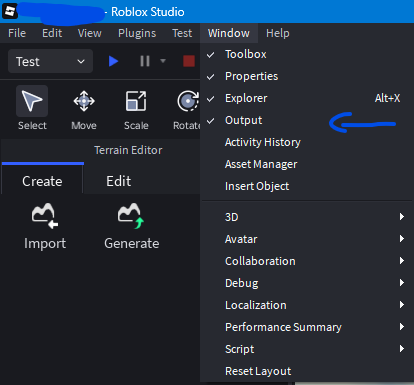
Task: Open the Test mode dropdown
Action: click(50, 61)
